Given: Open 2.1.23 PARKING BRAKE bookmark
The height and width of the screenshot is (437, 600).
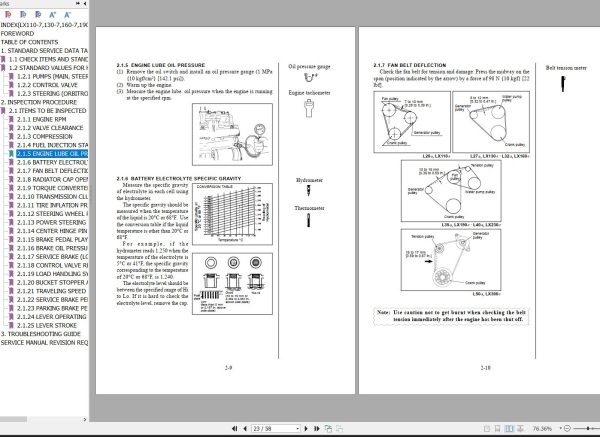Looking at the screenshot, I should (52, 308).
